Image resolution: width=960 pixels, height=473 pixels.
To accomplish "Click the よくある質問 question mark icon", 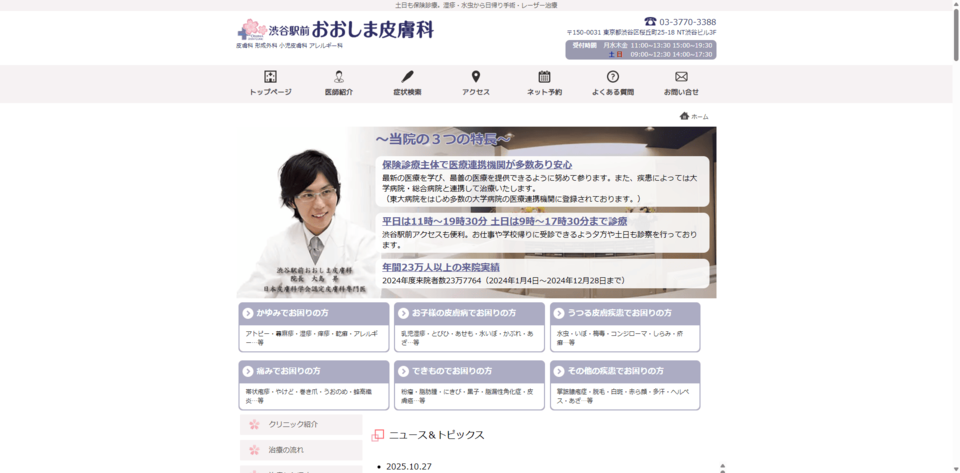I will pyautogui.click(x=613, y=77).
